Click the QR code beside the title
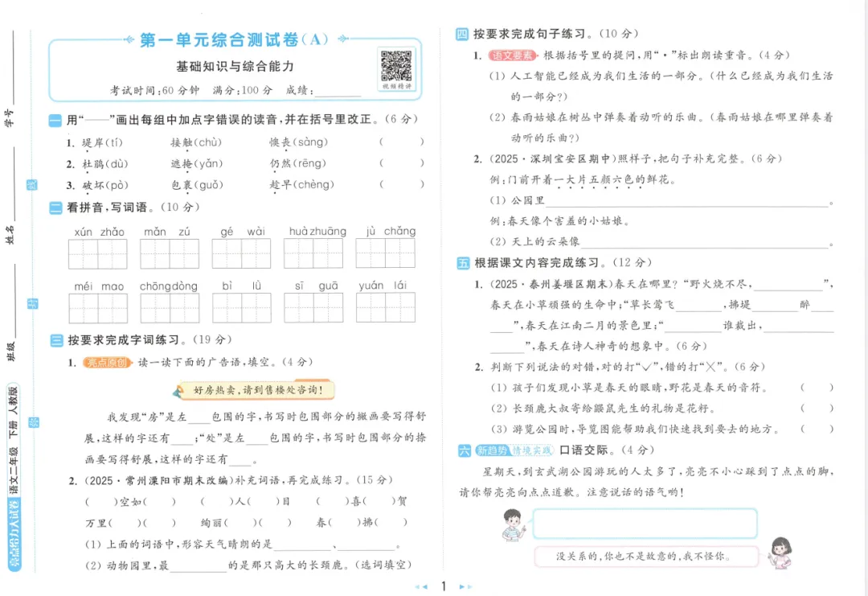The height and width of the screenshot is (596, 868). (395, 67)
